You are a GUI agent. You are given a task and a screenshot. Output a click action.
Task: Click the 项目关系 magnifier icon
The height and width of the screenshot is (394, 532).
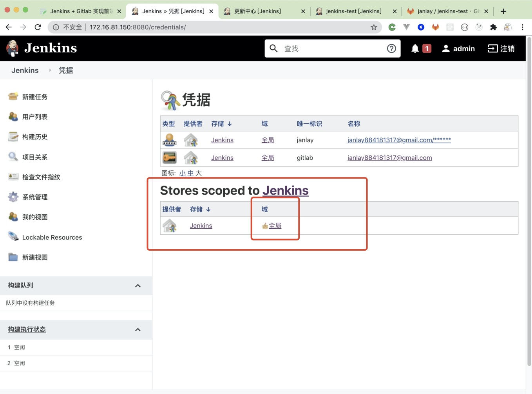[13, 157]
